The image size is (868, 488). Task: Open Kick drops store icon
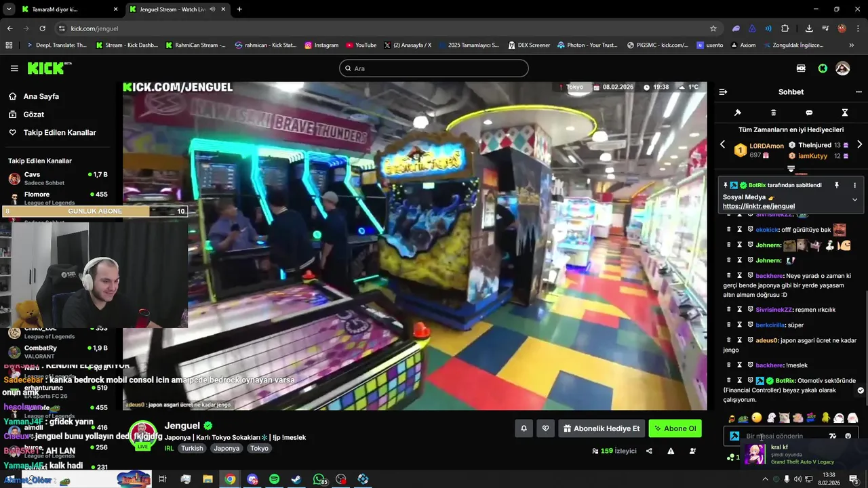click(801, 68)
